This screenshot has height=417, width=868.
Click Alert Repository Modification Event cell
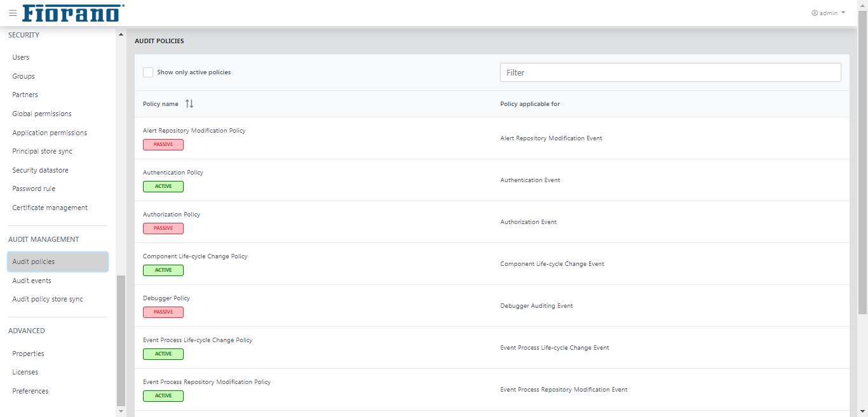point(552,138)
